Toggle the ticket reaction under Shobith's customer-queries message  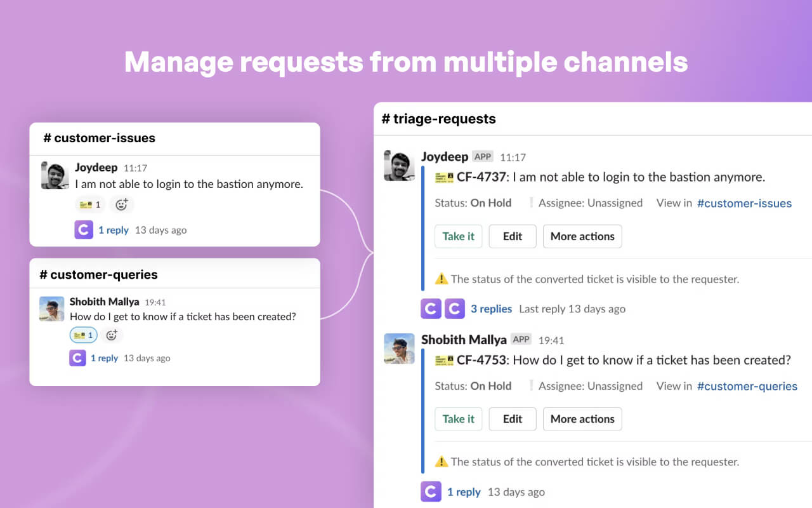(x=83, y=335)
